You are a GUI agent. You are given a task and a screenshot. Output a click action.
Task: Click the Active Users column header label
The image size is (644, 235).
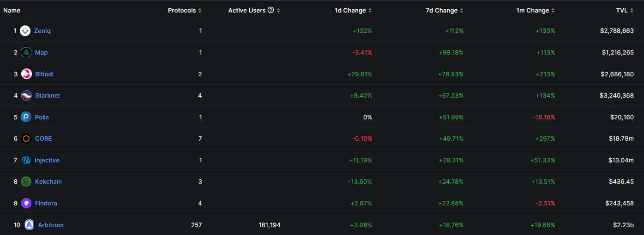click(x=247, y=10)
